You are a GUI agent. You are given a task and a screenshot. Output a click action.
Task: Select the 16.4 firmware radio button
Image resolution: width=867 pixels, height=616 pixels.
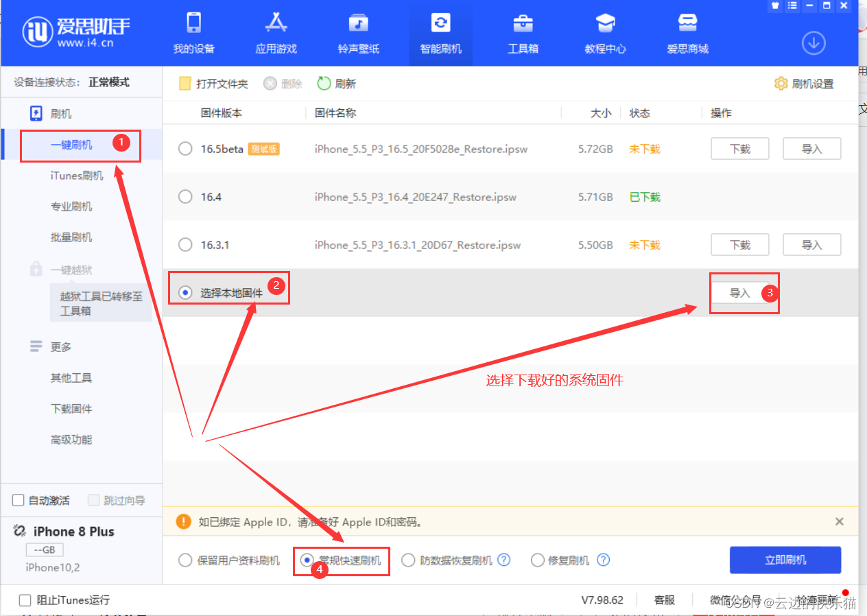(185, 197)
